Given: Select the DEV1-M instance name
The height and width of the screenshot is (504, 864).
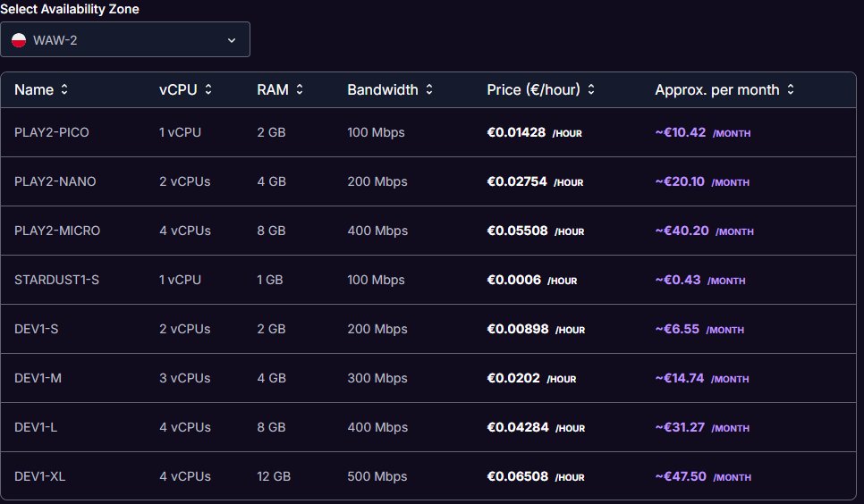Looking at the screenshot, I should click(38, 378).
